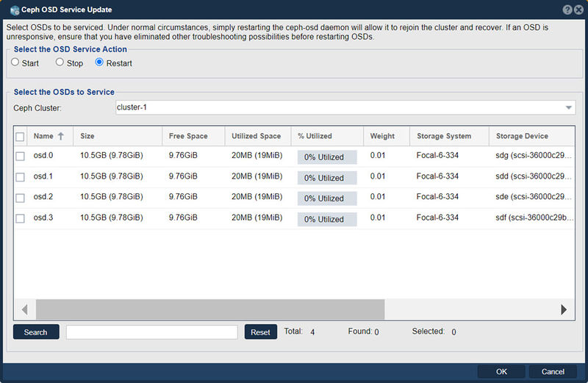Open the Ceph Cluster dropdown arrow
The width and height of the screenshot is (588, 383).
coord(568,107)
